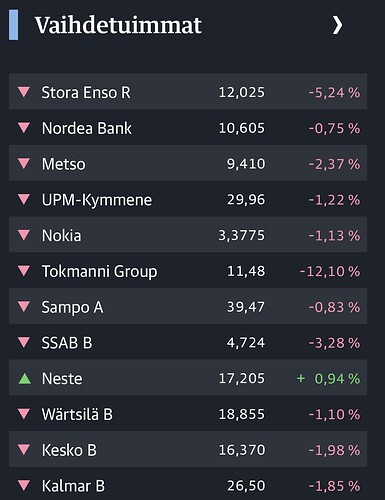
Task: Click the down triangle beside Metso
Action: click(x=24, y=163)
